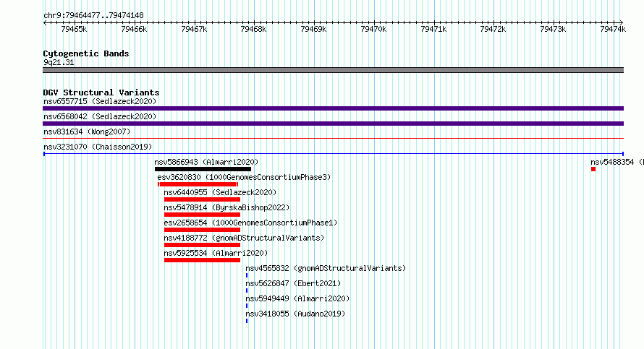The width and height of the screenshot is (644, 349).
Task: Select red bar under nsv5925534
Action: [x=202, y=260]
